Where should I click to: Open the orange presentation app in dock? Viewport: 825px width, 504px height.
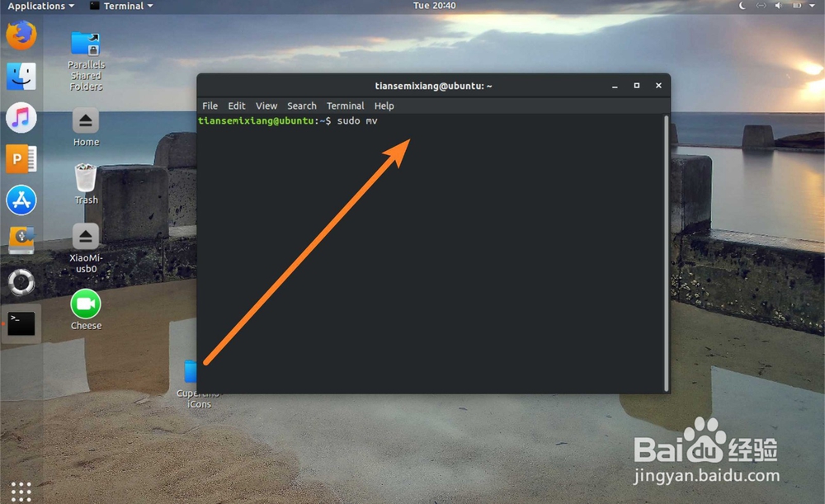(21, 159)
